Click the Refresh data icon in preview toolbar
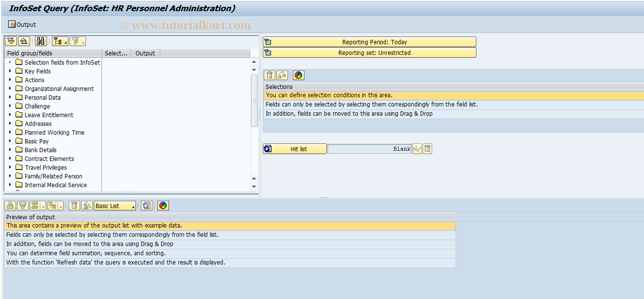This screenshot has width=644, height=299. (146, 205)
